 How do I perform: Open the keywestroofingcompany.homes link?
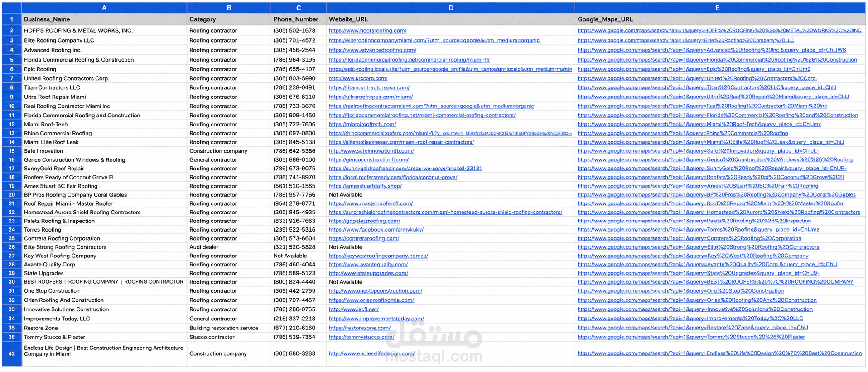[378, 256]
